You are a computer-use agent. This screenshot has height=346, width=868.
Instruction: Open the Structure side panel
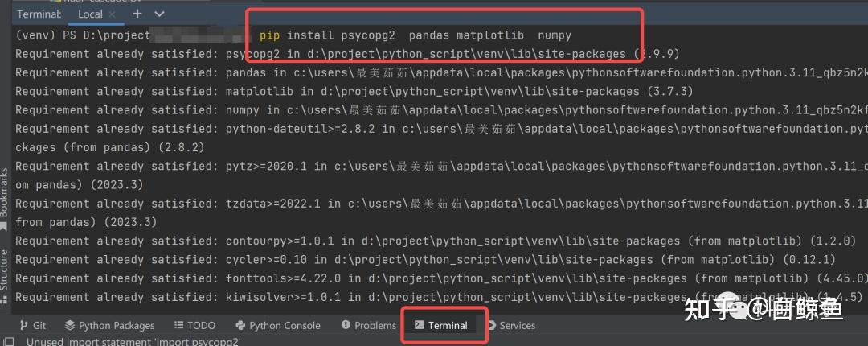point(6,270)
